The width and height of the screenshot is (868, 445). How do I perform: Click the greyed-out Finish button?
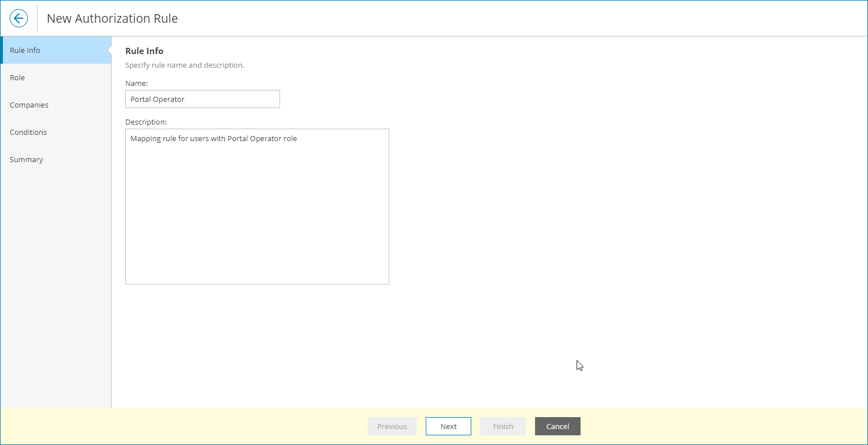(x=503, y=426)
